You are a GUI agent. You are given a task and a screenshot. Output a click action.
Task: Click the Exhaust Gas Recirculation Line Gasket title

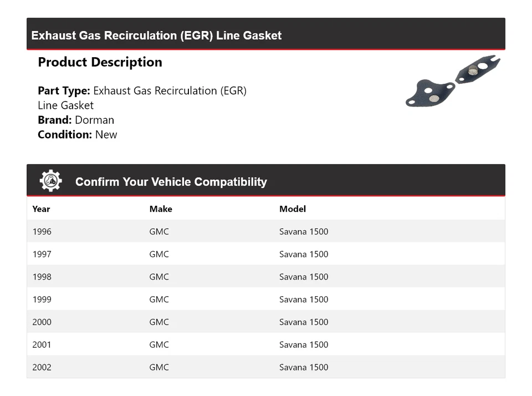(x=156, y=35)
